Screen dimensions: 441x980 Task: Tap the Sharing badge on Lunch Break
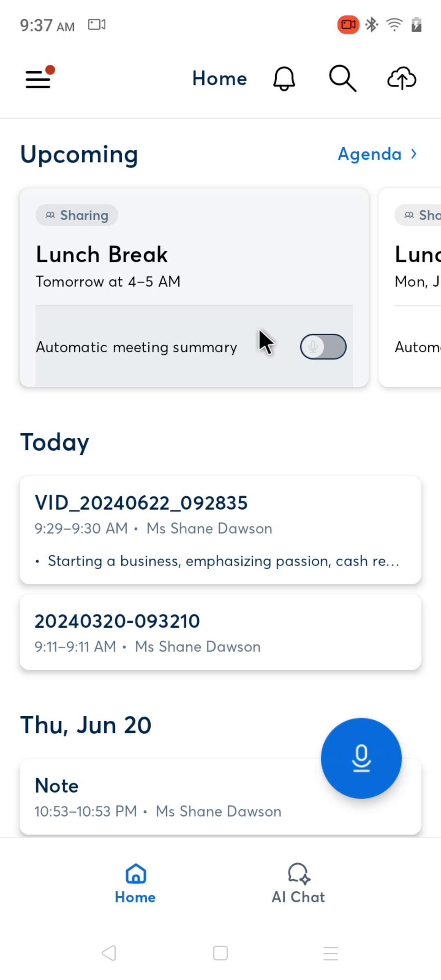[x=77, y=215]
